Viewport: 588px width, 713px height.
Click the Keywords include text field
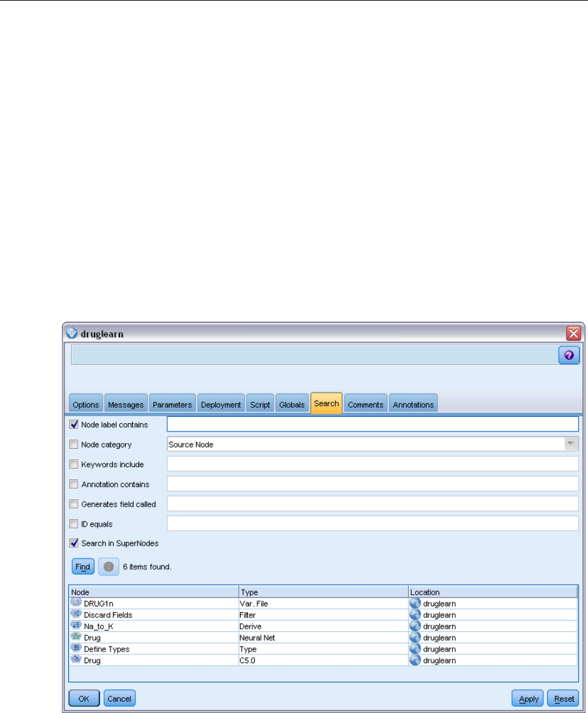[x=373, y=464]
